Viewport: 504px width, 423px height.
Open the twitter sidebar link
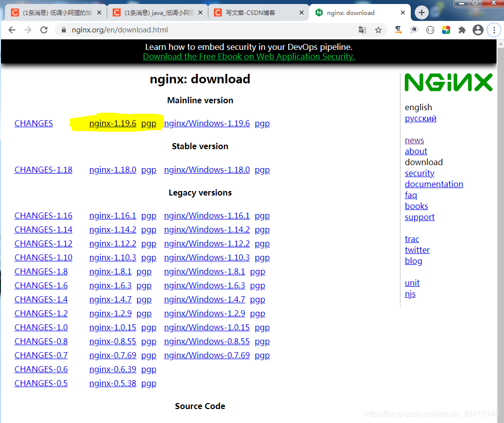(417, 250)
